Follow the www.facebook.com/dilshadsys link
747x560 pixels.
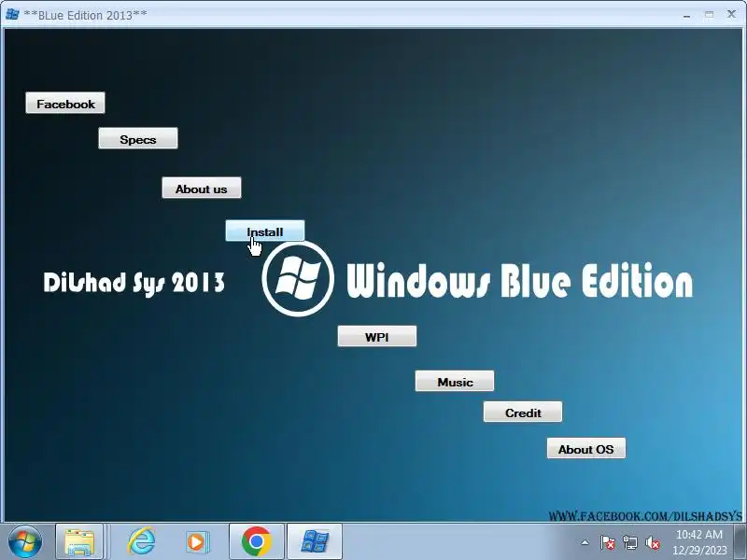(645, 516)
